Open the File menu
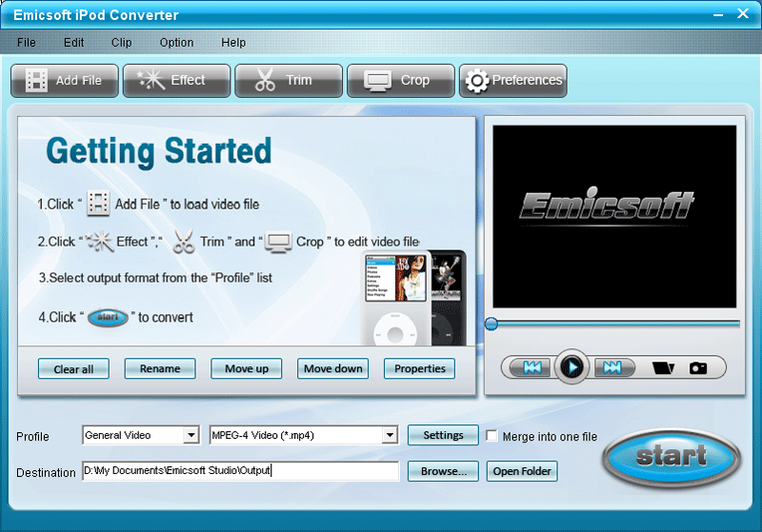Viewport: 762px width, 532px height. point(27,43)
